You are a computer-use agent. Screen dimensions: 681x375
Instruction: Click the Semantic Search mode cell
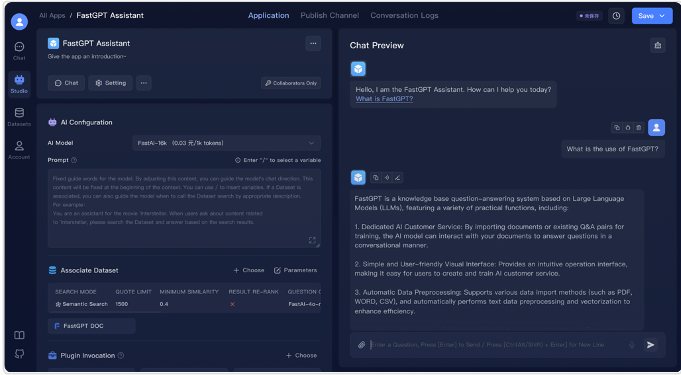pyautogui.click(x=82, y=304)
